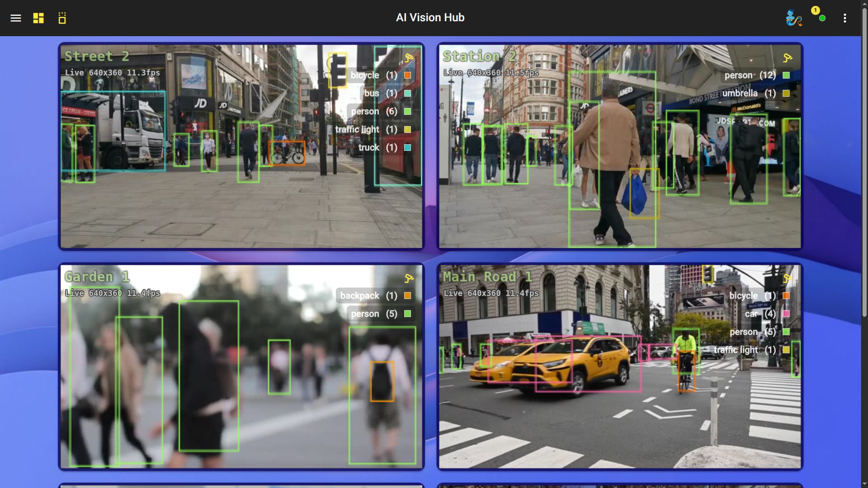Click the Station 2 camera icon

tap(788, 58)
